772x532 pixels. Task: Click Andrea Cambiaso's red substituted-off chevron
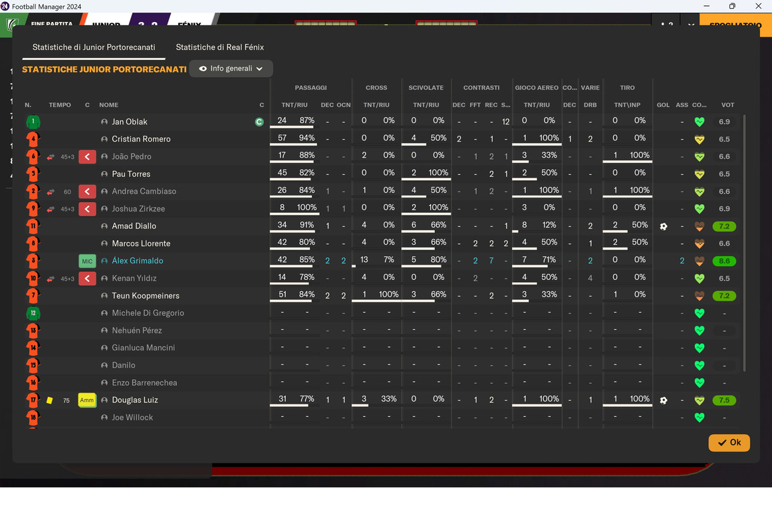point(87,192)
